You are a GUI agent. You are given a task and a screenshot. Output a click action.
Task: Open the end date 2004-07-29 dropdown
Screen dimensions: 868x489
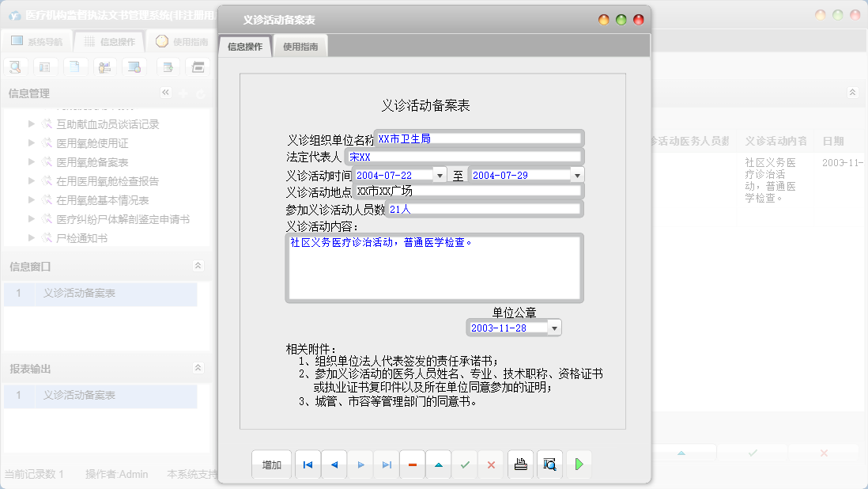tap(577, 174)
